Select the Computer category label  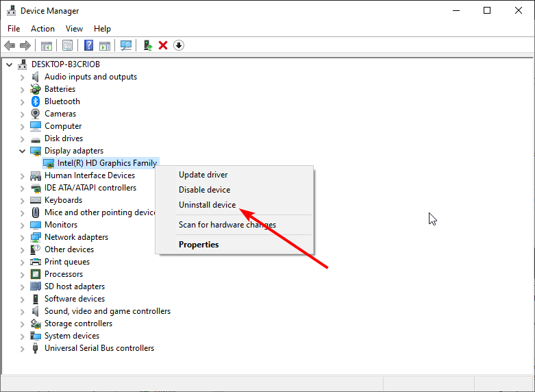63,126
